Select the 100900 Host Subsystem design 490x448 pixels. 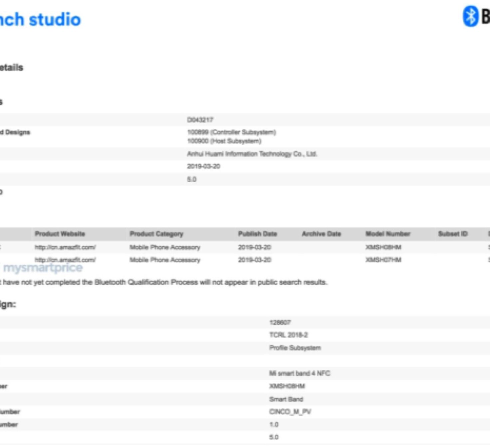click(x=224, y=141)
